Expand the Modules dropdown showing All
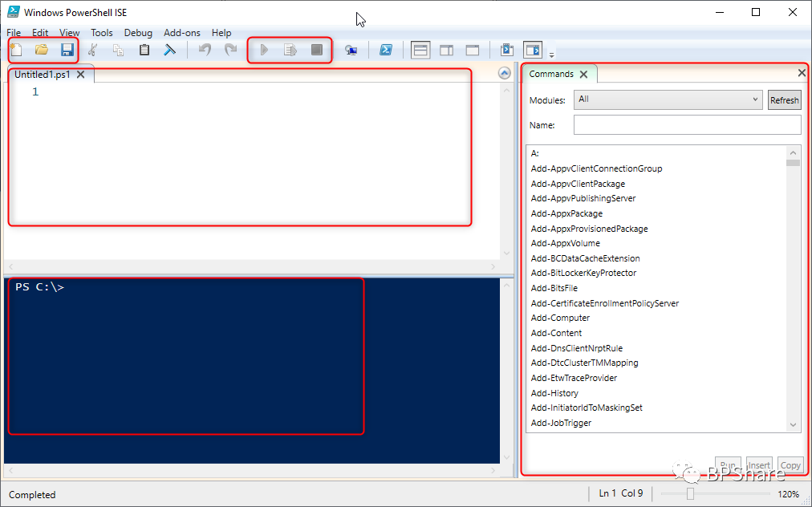The height and width of the screenshot is (507, 812). 668,99
